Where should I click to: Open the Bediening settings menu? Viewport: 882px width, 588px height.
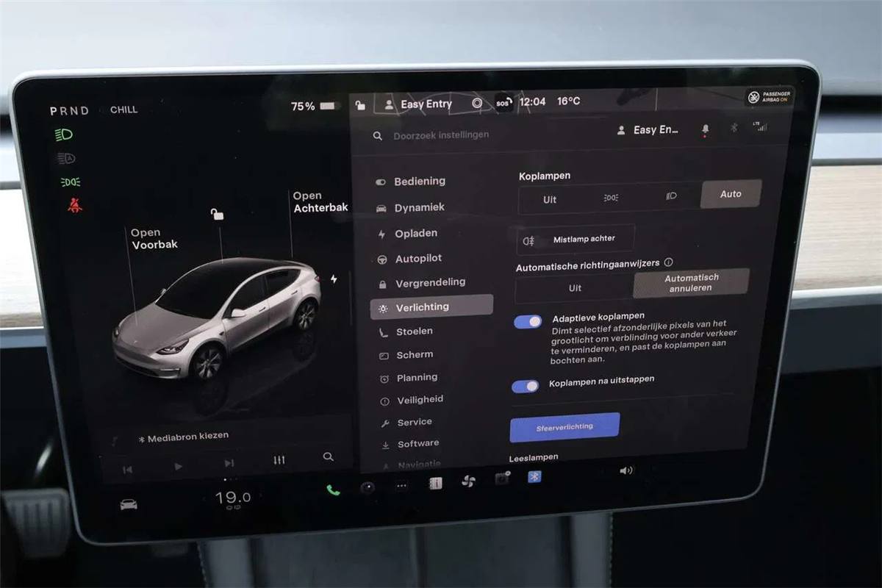(x=419, y=182)
